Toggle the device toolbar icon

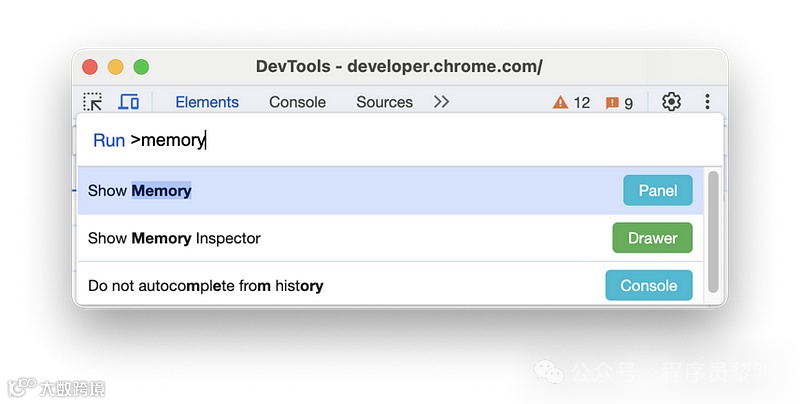[x=128, y=102]
